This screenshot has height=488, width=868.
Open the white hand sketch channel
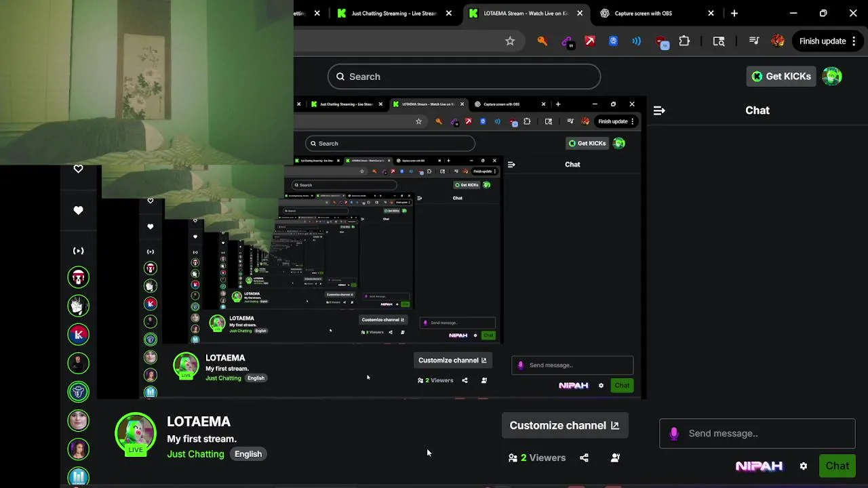[x=78, y=306]
